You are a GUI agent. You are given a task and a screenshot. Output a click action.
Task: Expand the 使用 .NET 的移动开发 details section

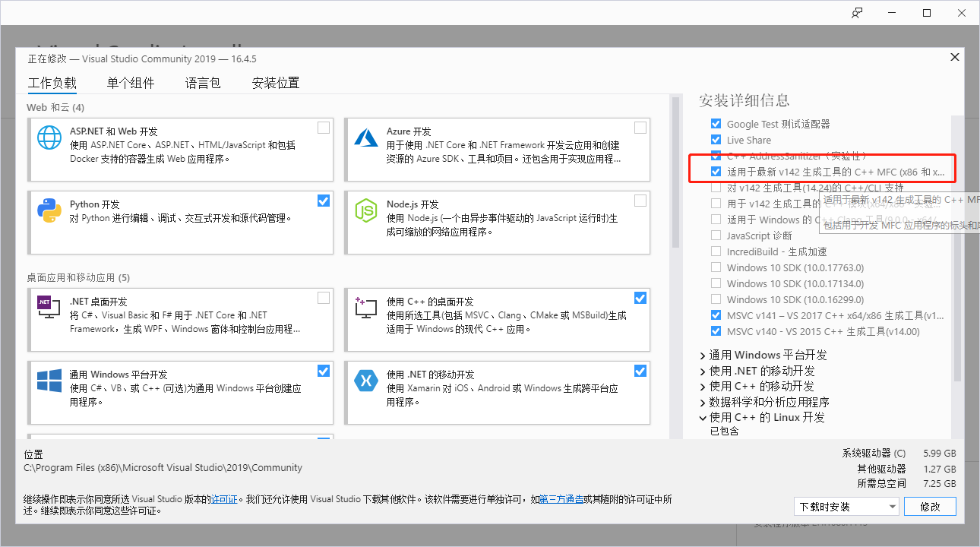(703, 371)
